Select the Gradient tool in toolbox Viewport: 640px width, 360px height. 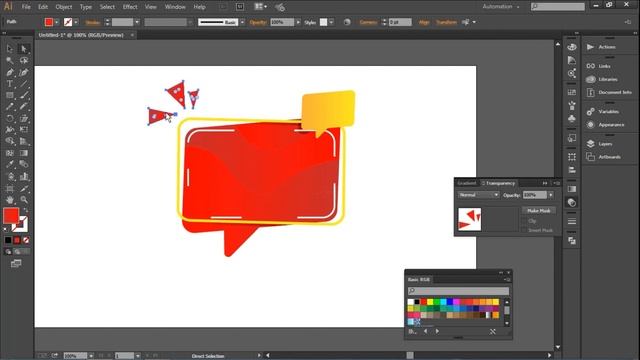click(24, 153)
